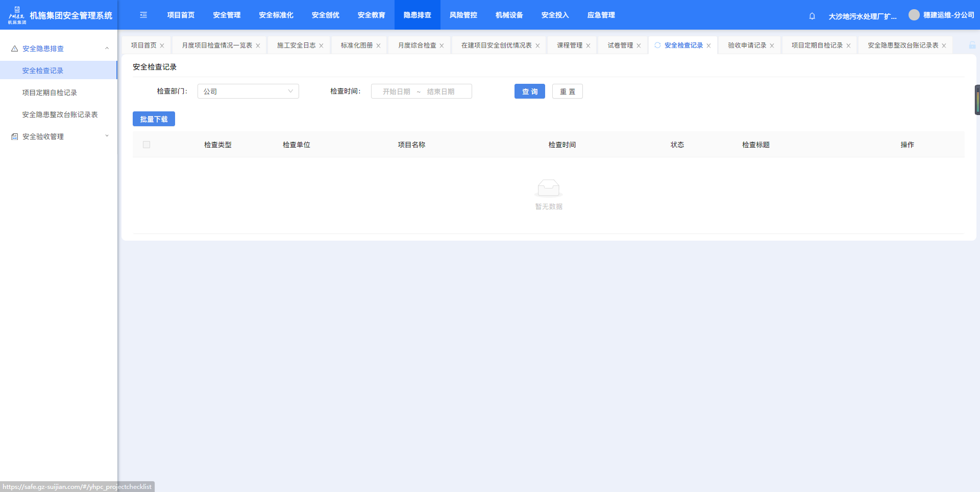Close the 施工安全日志 tab
This screenshot has width=980, height=492.
[321, 46]
